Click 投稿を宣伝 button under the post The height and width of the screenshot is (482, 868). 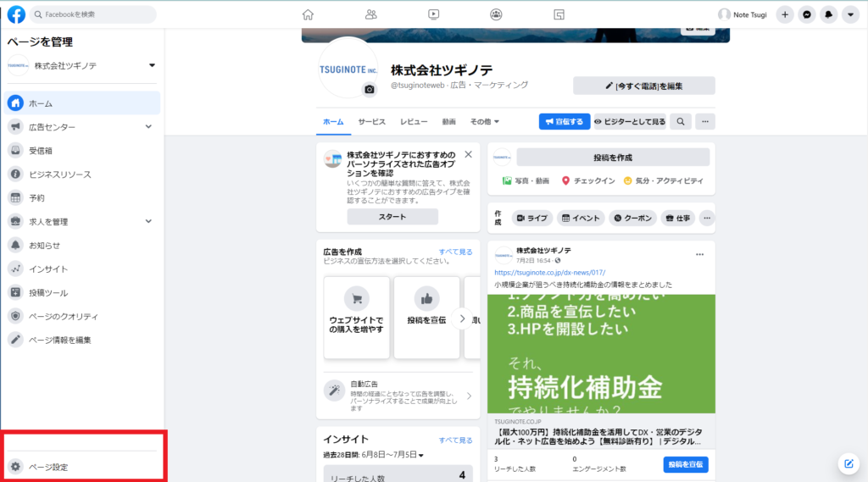coord(685,464)
